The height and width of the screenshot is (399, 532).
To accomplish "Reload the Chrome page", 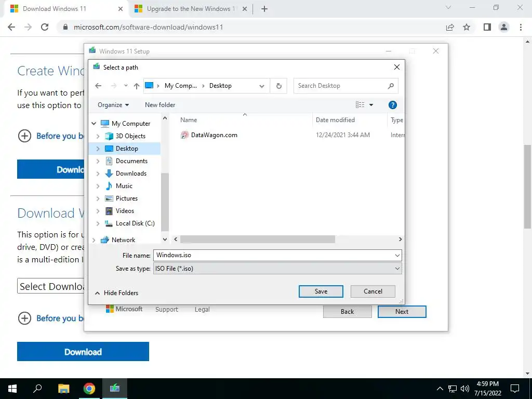I will (x=45, y=27).
